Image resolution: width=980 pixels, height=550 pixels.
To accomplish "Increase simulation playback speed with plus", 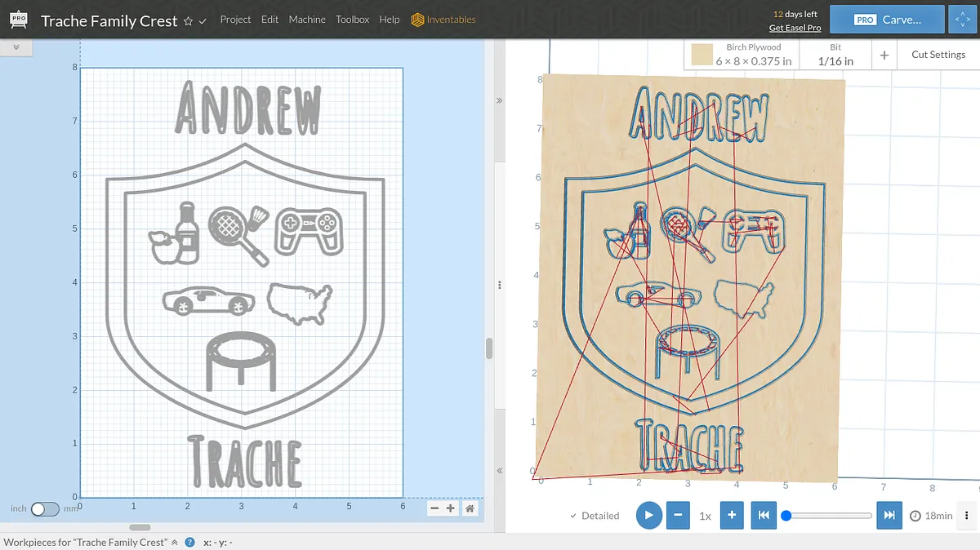I will (732, 516).
